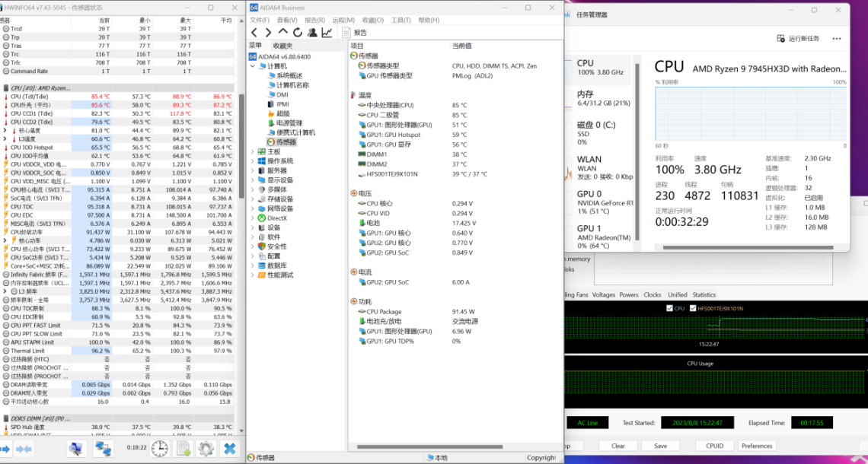
Task: Click Task Manager run new task icon
Action: point(780,39)
